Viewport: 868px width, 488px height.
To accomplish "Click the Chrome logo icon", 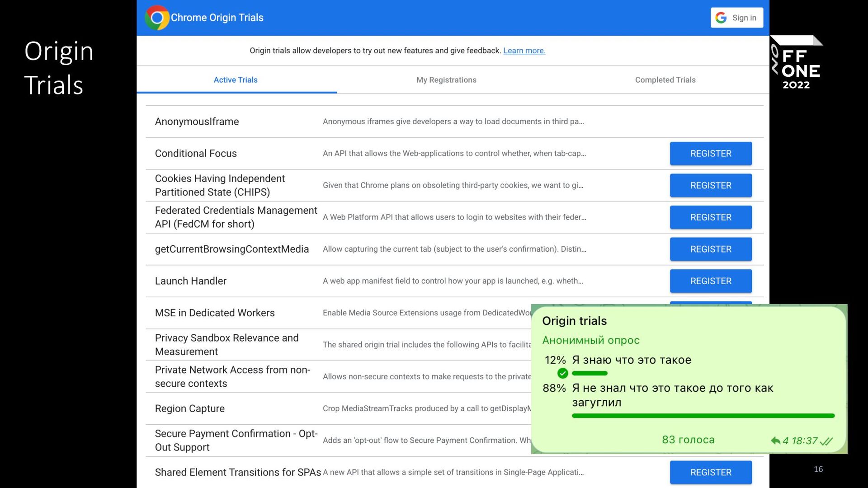I will (x=157, y=18).
